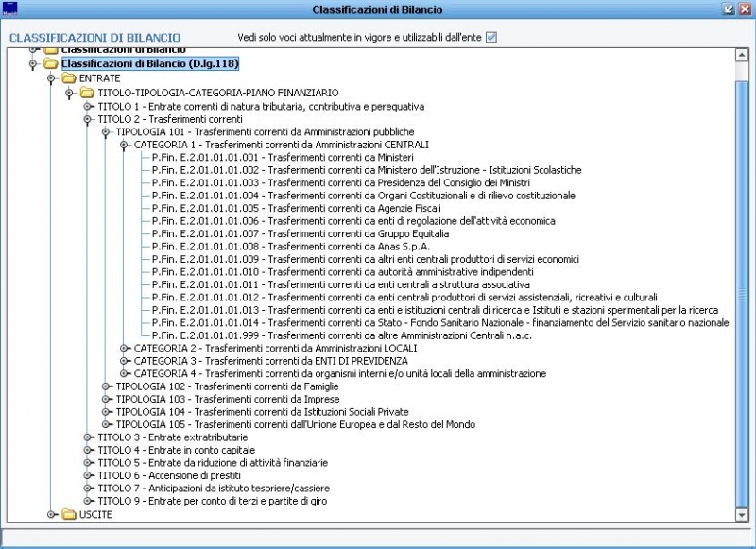756x549 pixels.
Task: Select P.Fin. E.2.01.01.01.002 Ministero dell'Istruzione
Action: pyautogui.click(x=367, y=170)
